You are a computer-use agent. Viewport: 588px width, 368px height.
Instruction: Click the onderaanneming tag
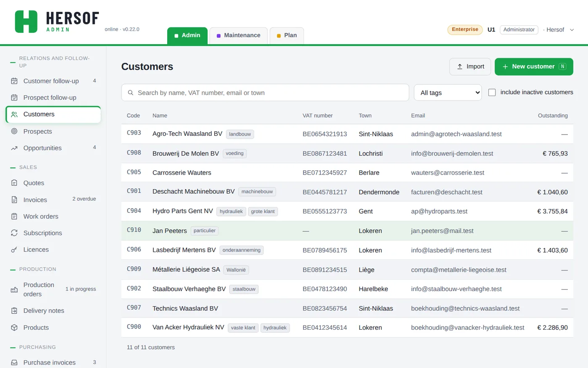[x=241, y=250]
